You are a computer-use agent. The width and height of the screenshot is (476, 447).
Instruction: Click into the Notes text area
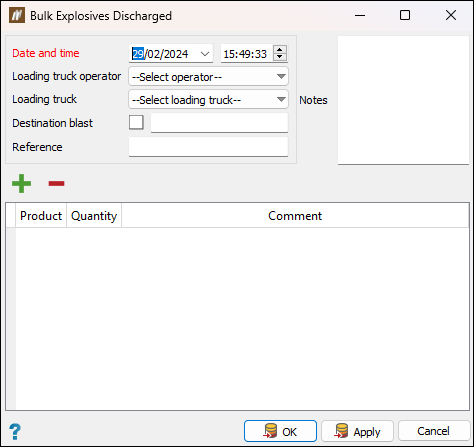point(403,100)
